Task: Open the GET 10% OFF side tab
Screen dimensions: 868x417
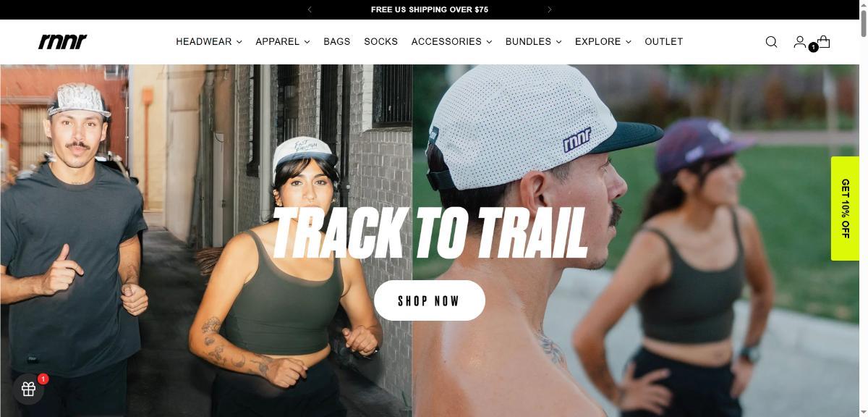Action: tap(845, 208)
